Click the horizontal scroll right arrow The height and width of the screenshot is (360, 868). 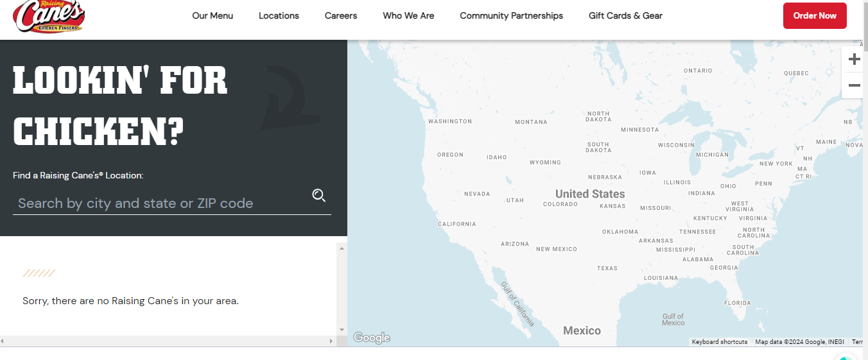[x=331, y=341]
